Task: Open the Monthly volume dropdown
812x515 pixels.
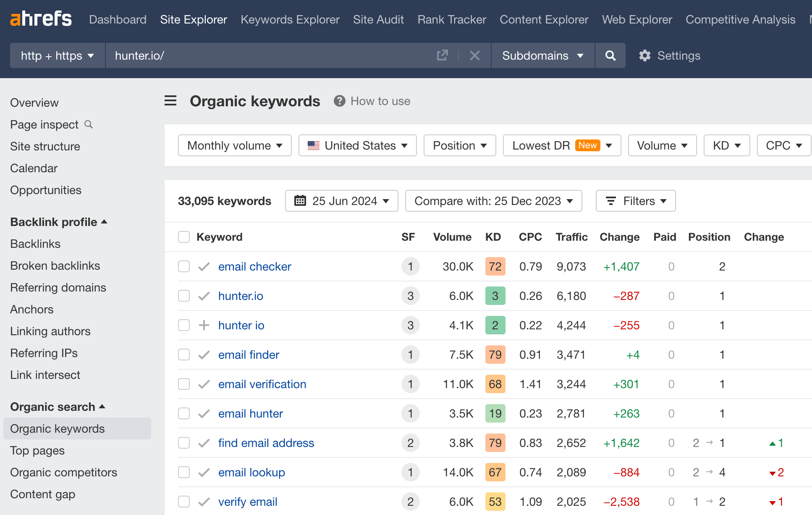Action: [235, 145]
